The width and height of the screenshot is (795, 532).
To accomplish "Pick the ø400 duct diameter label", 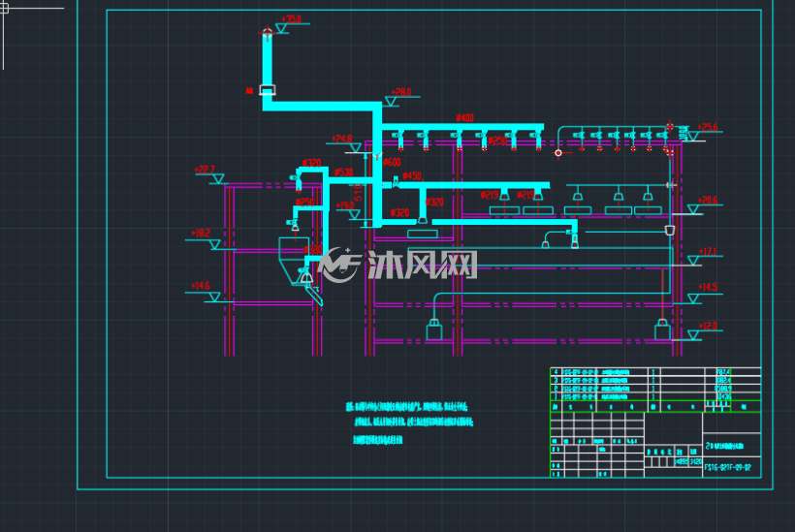I will point(464,117).
